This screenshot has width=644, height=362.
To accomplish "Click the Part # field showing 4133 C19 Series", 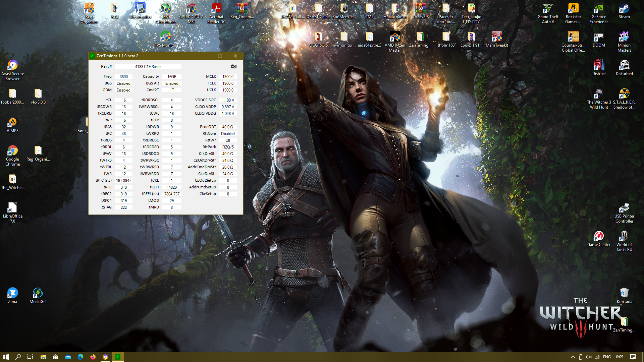I will [x=148, y=66].
